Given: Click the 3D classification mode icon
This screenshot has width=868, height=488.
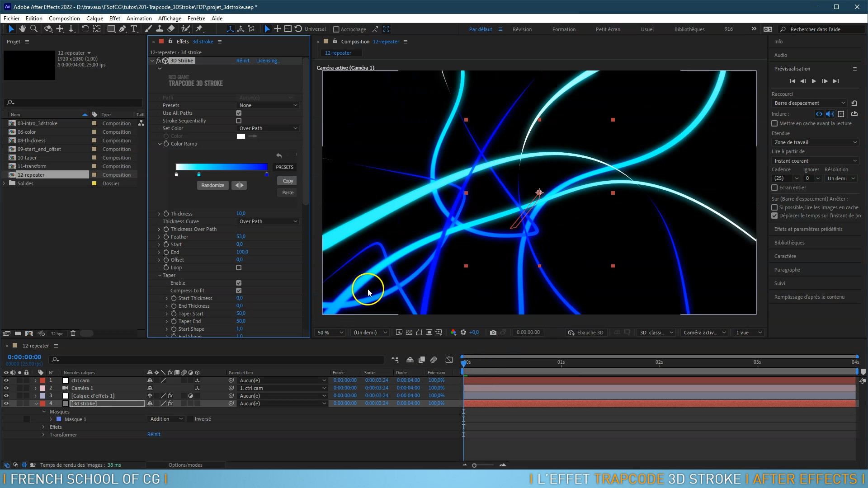Looking at the screenshot, I should click(656, 333).
